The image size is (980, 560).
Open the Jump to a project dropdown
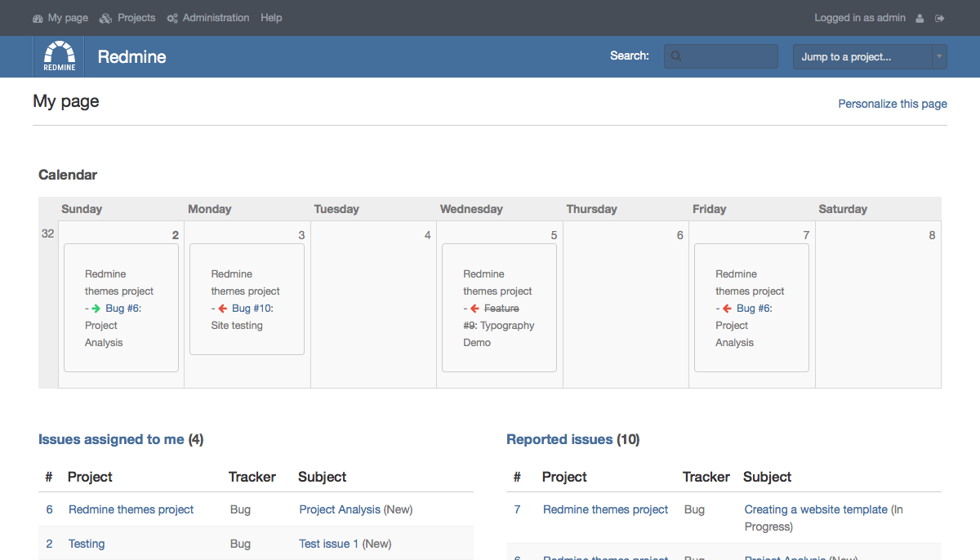(x=862, y=56)
